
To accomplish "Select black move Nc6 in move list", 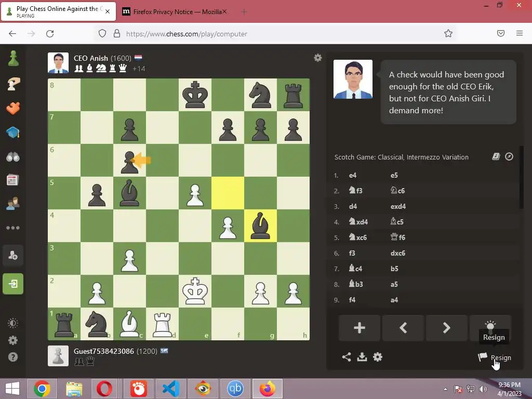I will (x=397, y=191).
